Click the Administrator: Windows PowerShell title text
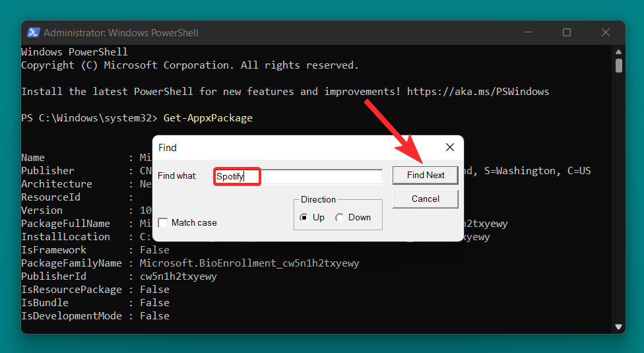The image size is (644, 353). pyautogui.click(x=121, y=32)
